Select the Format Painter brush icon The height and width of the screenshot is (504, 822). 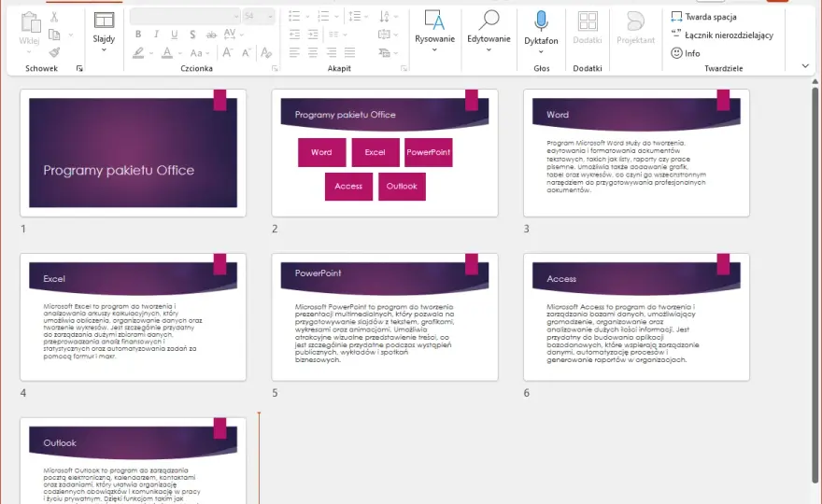(54, 52)
